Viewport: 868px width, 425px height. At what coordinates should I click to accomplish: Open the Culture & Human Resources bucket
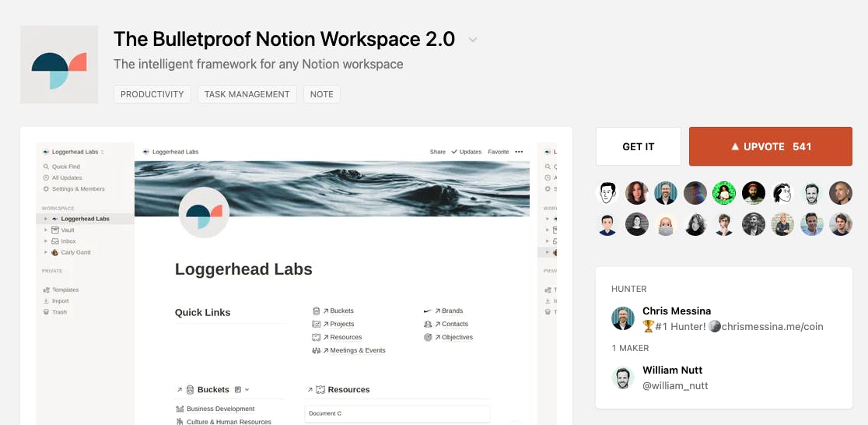(x=223, y=422)
